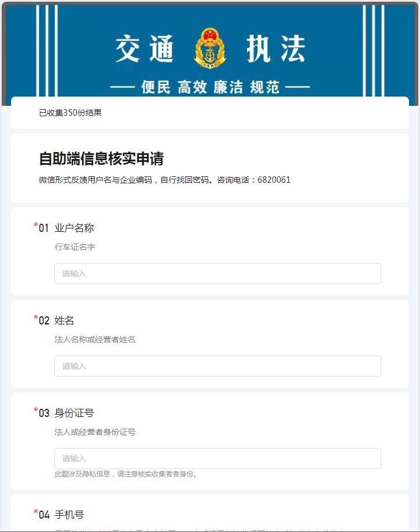
Task: Click the form title 自助端信息核实申请
Action: coord(101,159)
